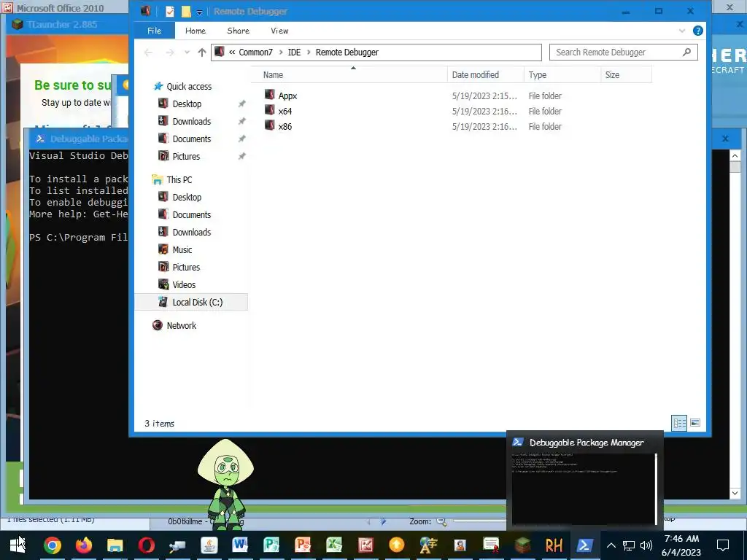Go up one folder level arrow
Viewport: 747px width, 560px height.
tap(202, 52)
